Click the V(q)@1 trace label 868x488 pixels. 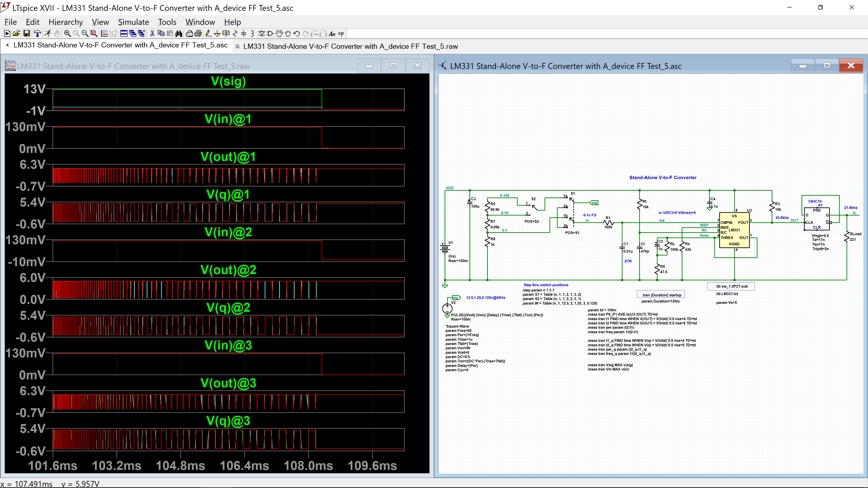pyautogui.click(x=228, y=194)
